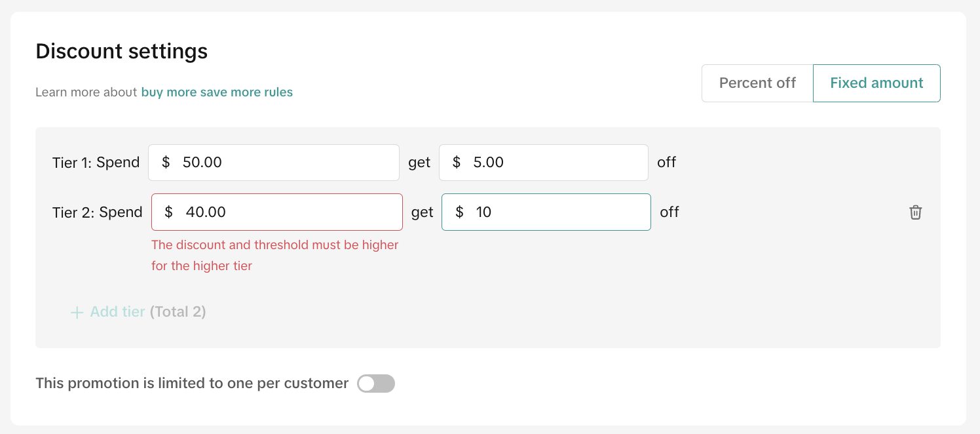
Task: Switch to the Percent off discount type
Action: (x=757, y=83)
